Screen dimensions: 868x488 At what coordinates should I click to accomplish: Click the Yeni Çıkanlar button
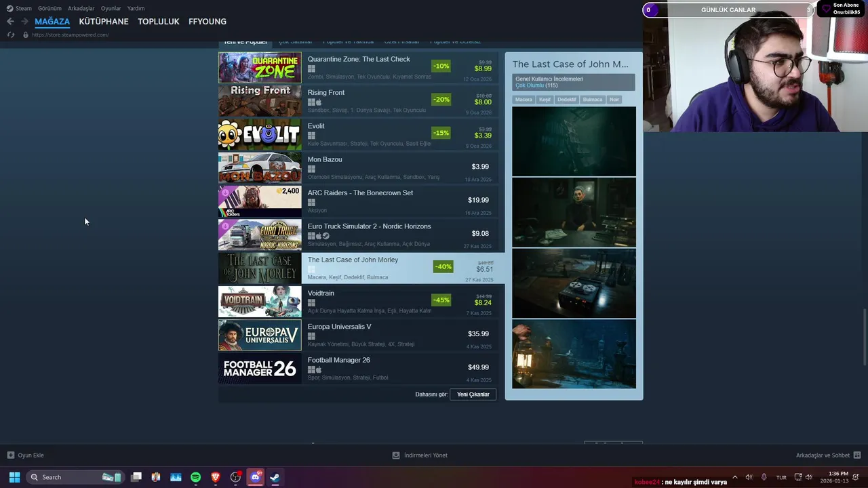(x=473, y=394)
